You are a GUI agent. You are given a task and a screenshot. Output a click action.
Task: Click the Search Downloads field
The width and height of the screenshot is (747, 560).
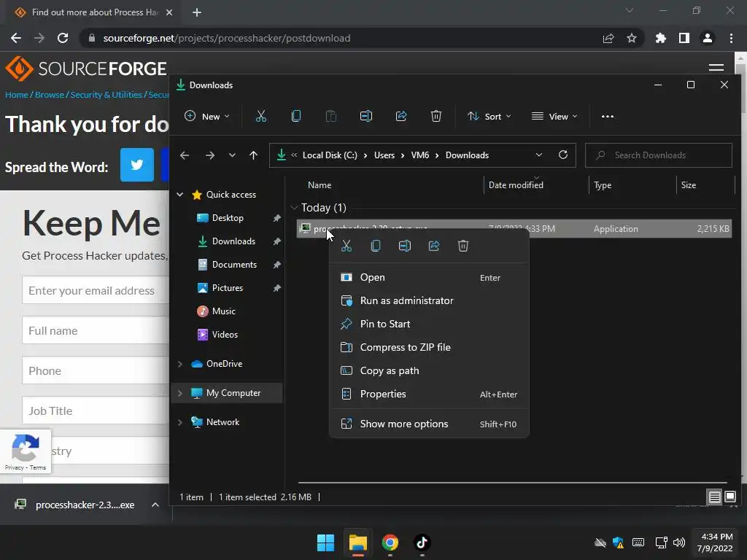click(659, 155)
